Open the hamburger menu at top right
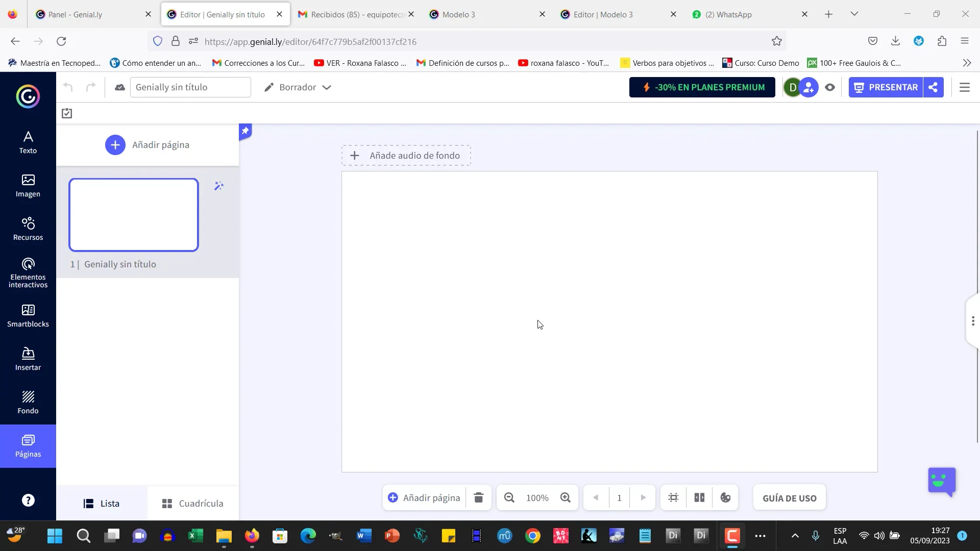 (965, 87)
